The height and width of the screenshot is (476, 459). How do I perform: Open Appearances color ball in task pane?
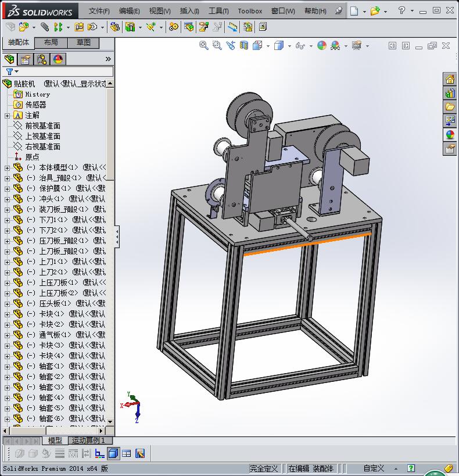pos(450,134)
